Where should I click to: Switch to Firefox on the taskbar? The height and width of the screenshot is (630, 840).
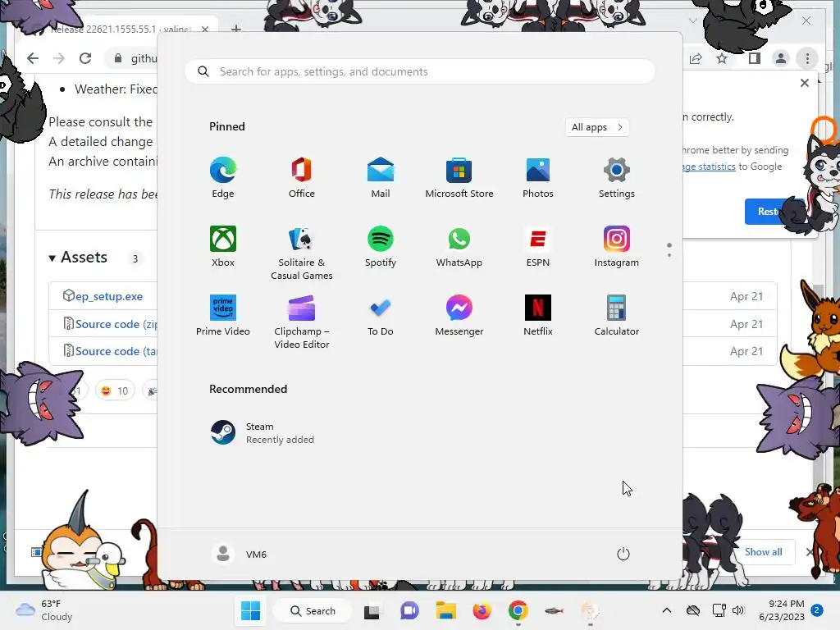pyautogui.click(x=482, y=610)
